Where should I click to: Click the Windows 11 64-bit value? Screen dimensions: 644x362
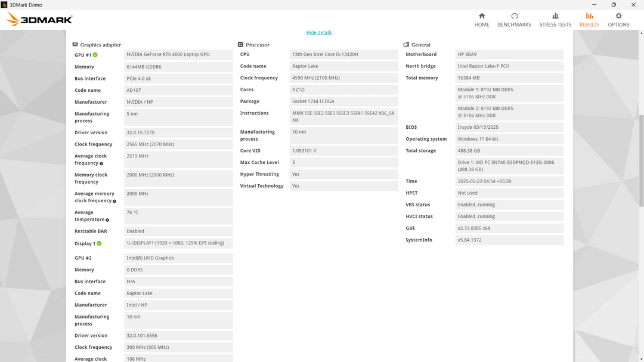(509, 139)
